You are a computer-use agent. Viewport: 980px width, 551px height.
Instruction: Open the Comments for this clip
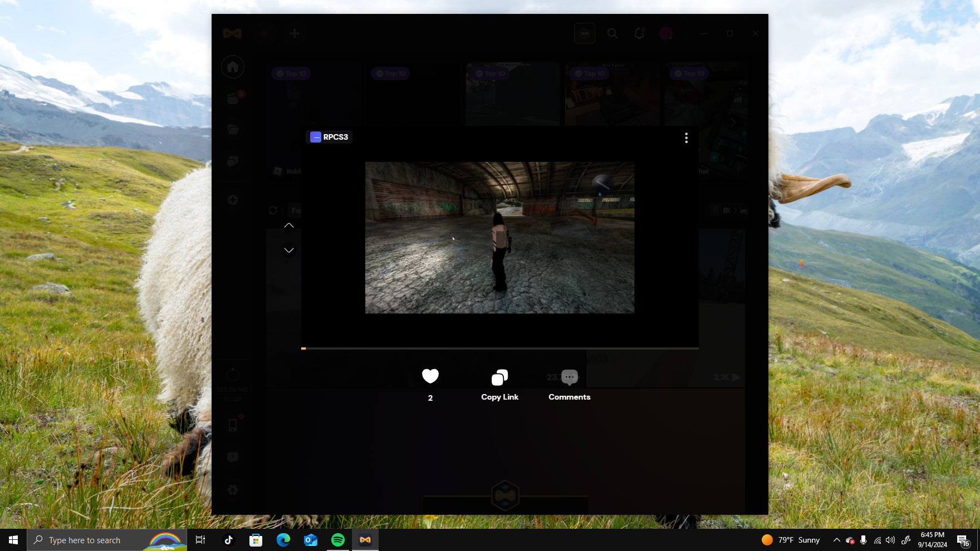click(569, 385)
